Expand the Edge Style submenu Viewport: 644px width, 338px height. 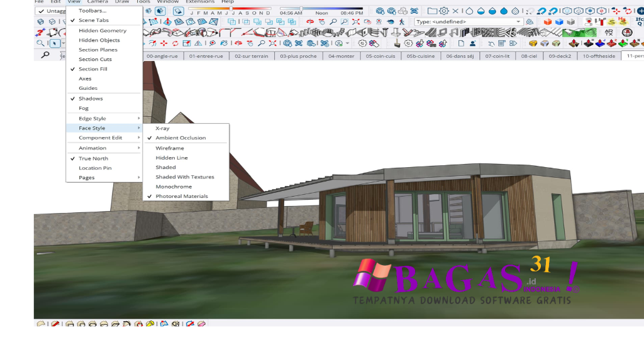(x=104, y=119)
